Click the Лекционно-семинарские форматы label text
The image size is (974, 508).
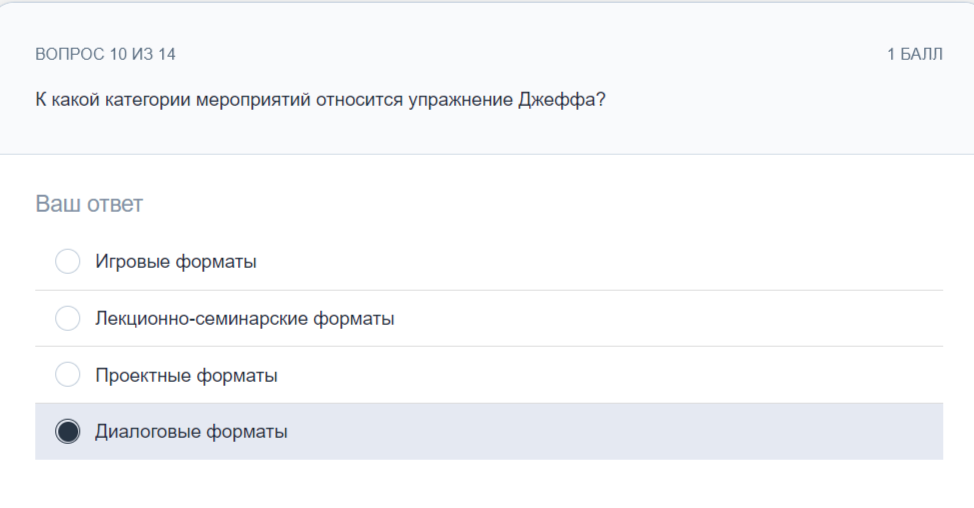pyautogui.click(x=245, y=319)
